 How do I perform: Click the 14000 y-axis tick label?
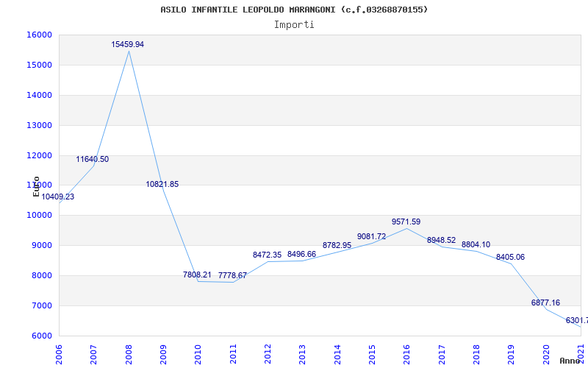click(x=39, y=96)
